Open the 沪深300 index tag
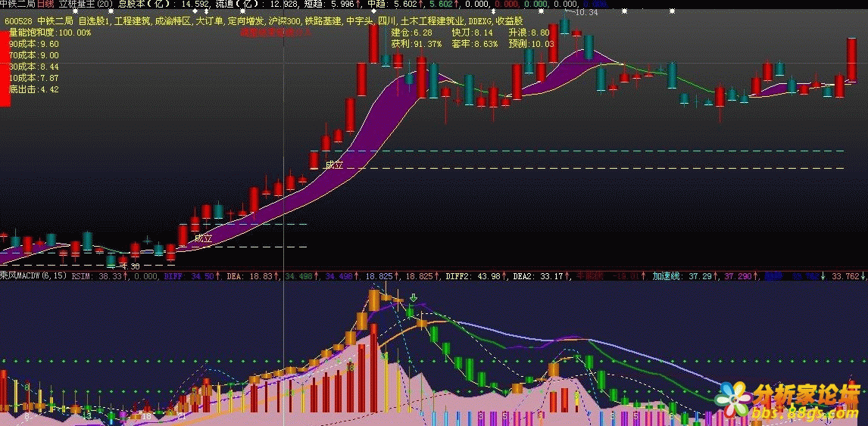The height and width of the screenshot is (426, 868). pyautogui.click(x=283, y=22)
